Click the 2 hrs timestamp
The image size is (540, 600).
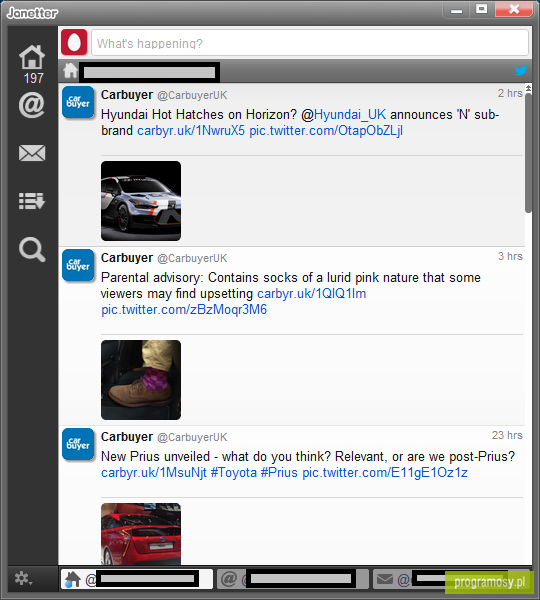coord(510,93)
